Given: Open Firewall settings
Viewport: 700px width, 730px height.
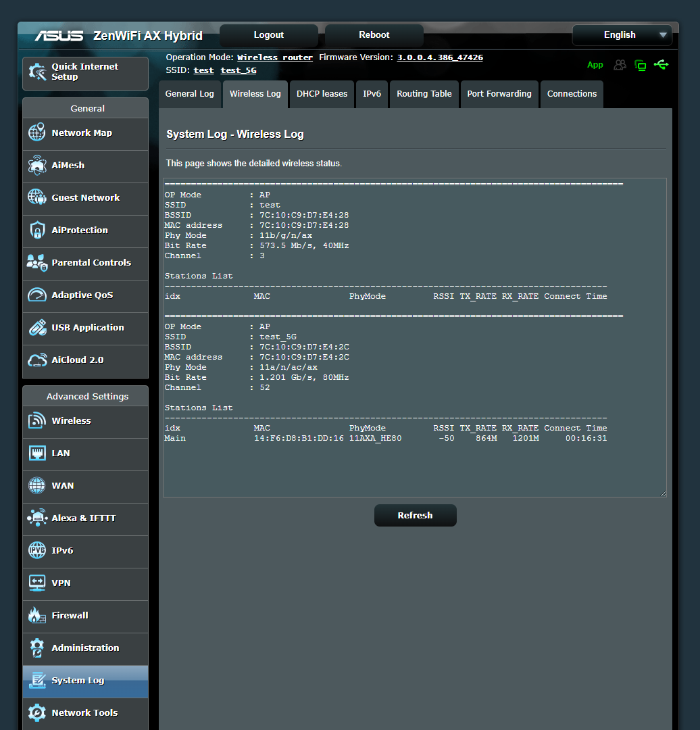Looking at the screenshot, I should pyautogui.click(x=69, y=615).
